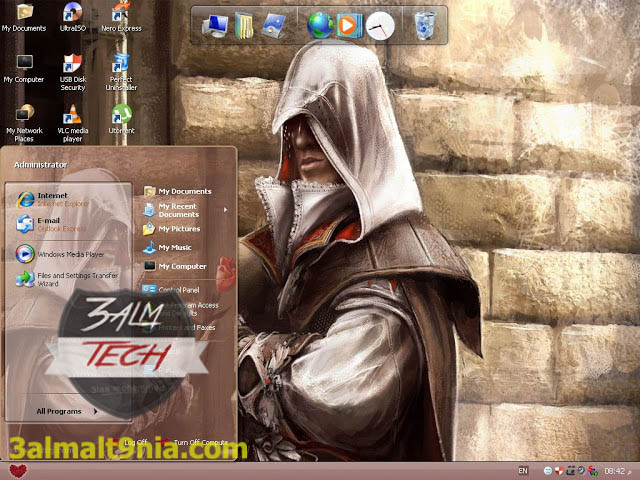Open My Documents desktop icon

pos(24,16)
